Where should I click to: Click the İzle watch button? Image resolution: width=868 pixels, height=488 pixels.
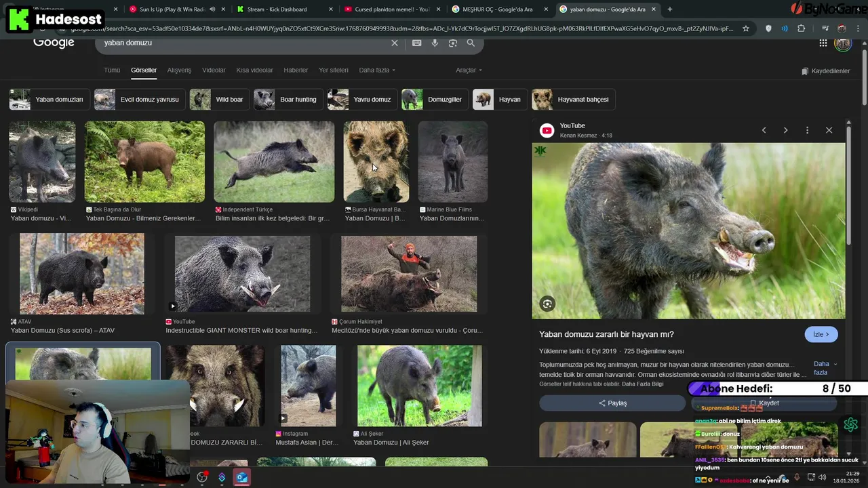821,334
